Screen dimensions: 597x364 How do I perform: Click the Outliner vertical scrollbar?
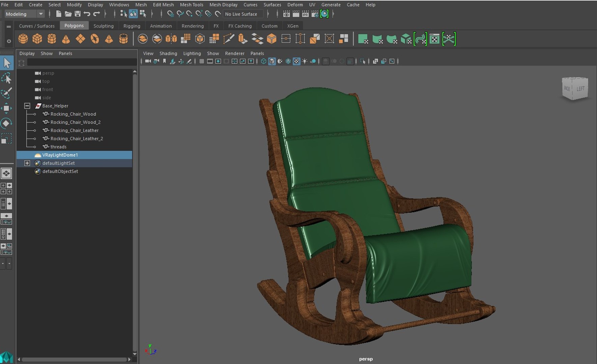coord(135,212)
